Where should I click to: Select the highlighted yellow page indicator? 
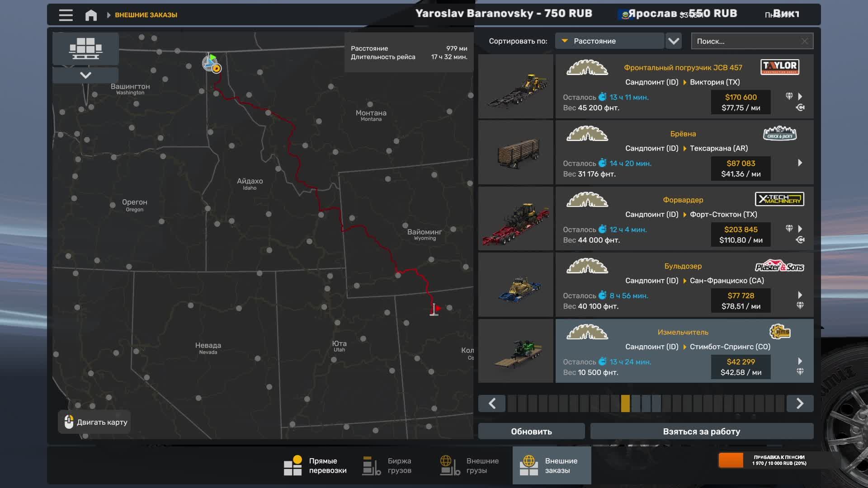click(625, 403)
